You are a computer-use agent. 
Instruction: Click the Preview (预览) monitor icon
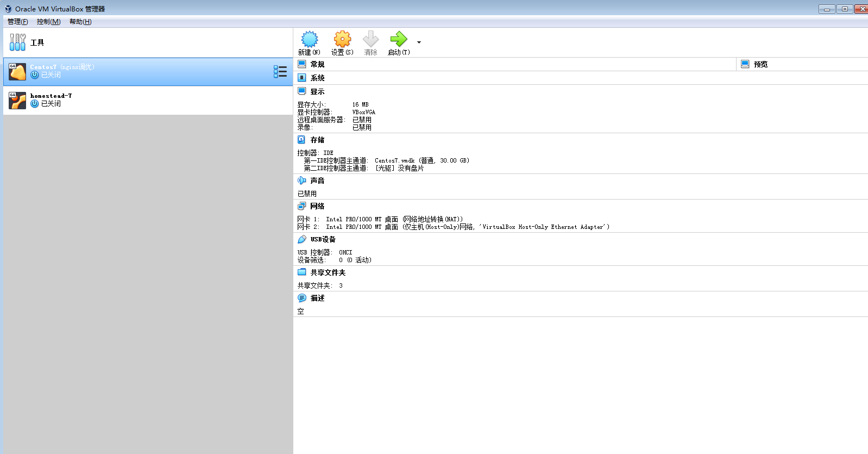[x=745, y=64]
